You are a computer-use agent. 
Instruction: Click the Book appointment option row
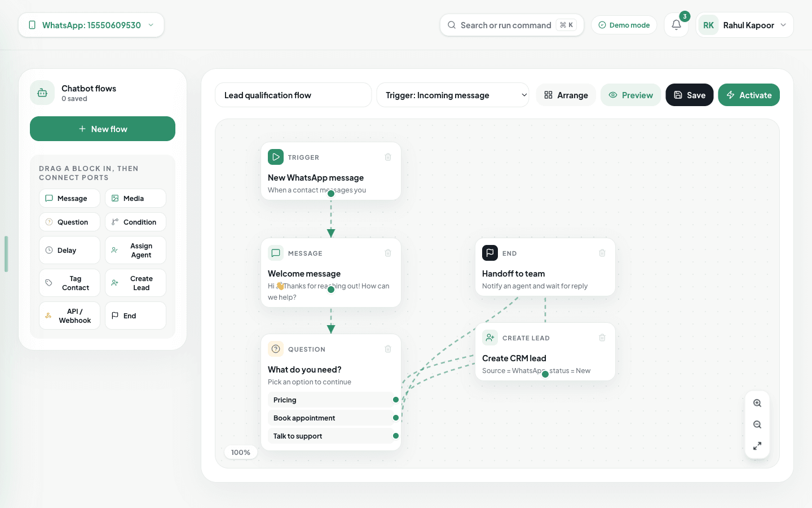click(331, 418)
